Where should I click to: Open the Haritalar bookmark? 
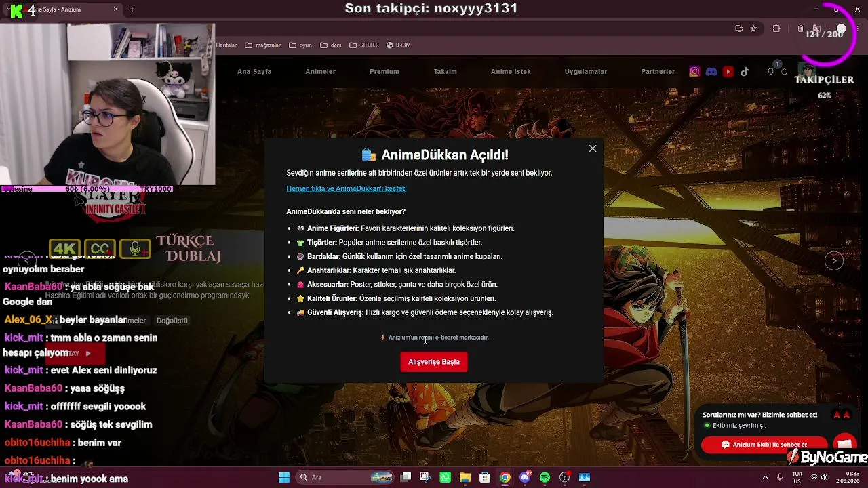[226, 45]
